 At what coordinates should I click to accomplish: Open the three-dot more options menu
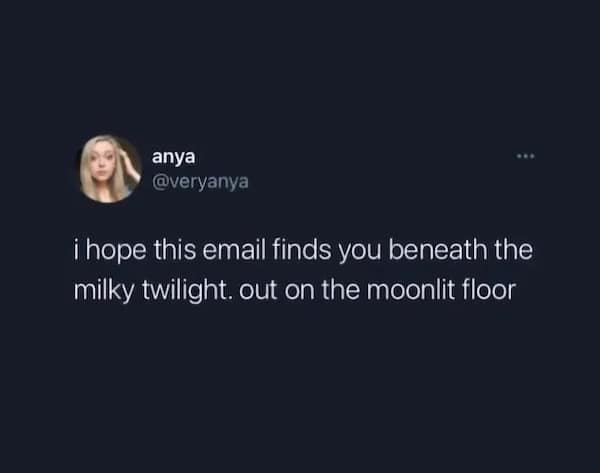[x=525, y=156]
